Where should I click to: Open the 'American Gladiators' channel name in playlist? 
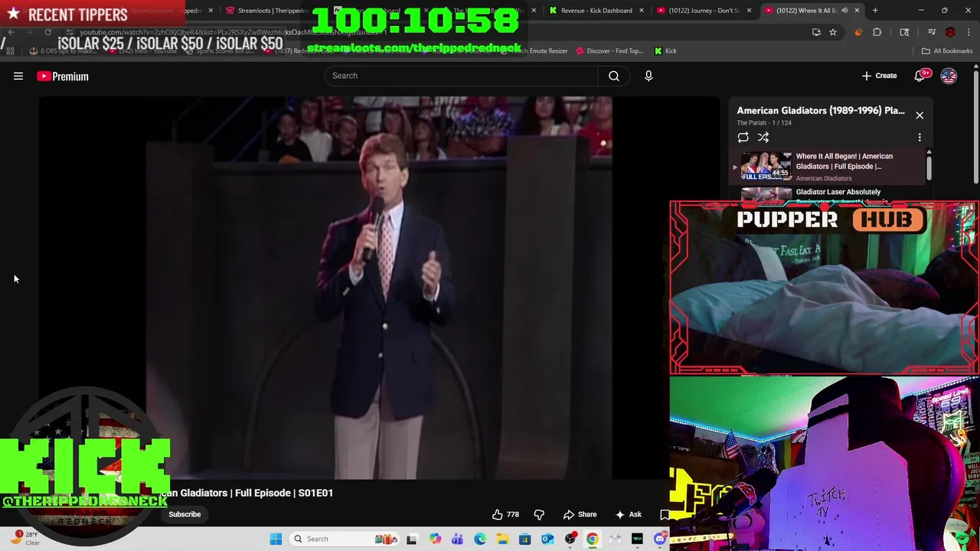pyautogui.click(x=823, y=178)
